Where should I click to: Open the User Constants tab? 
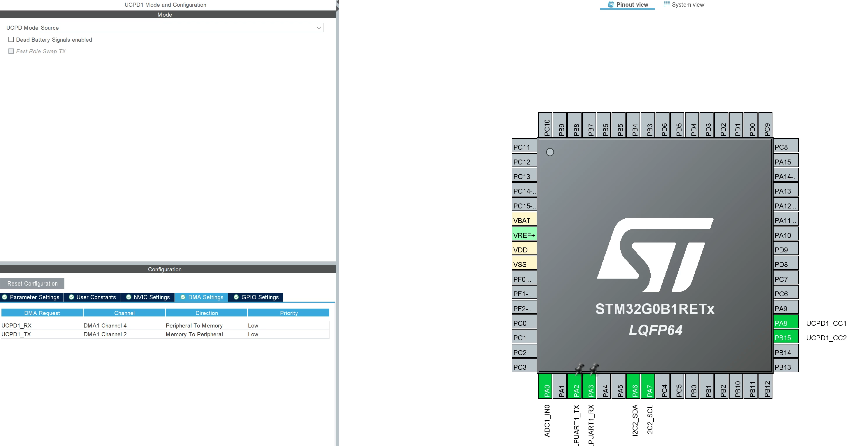[92, 297]
